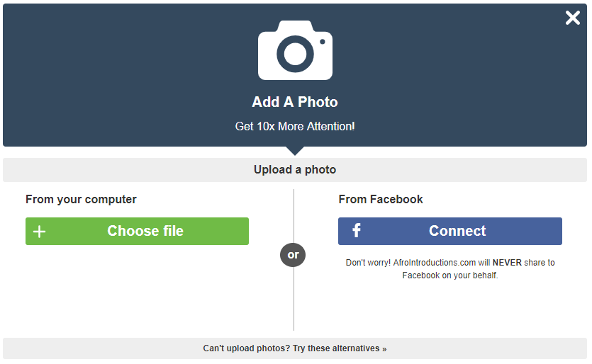Click the white camera icon

click(295, 50)
